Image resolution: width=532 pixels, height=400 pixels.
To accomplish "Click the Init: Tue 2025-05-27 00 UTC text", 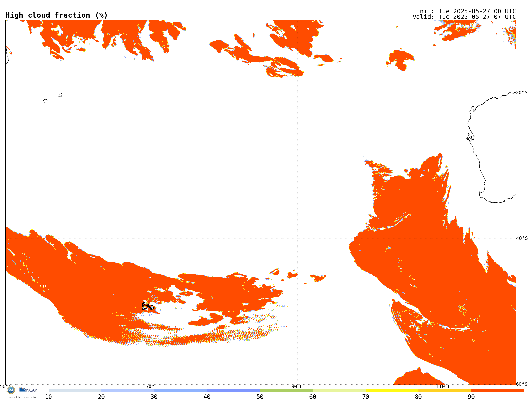I will (466, 11).
